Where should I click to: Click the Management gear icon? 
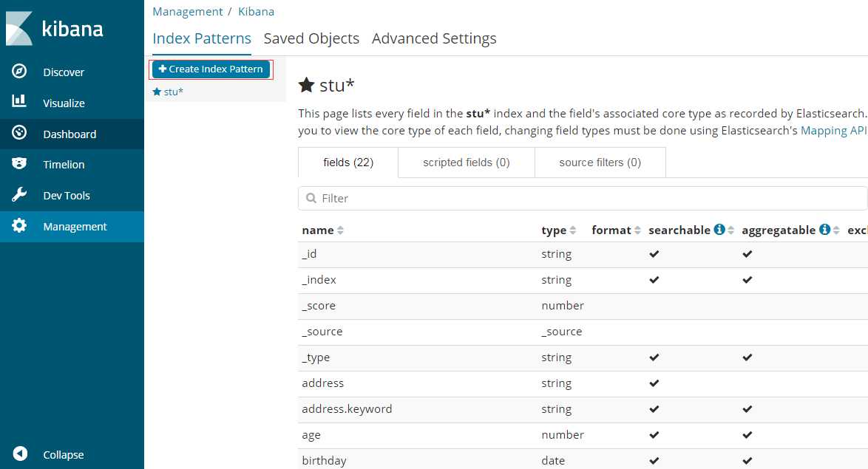pyautogui.click(x=19, y=226)
